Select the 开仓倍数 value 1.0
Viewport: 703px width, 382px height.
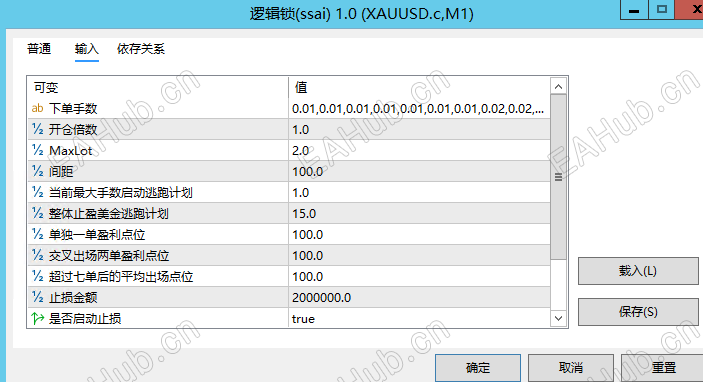coord(419,130)
